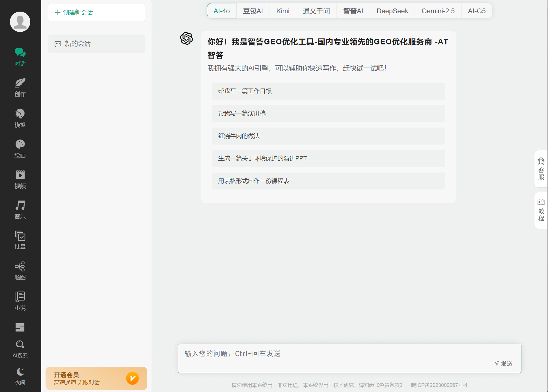Open the 小说 novel icon

tap(20, 297)
